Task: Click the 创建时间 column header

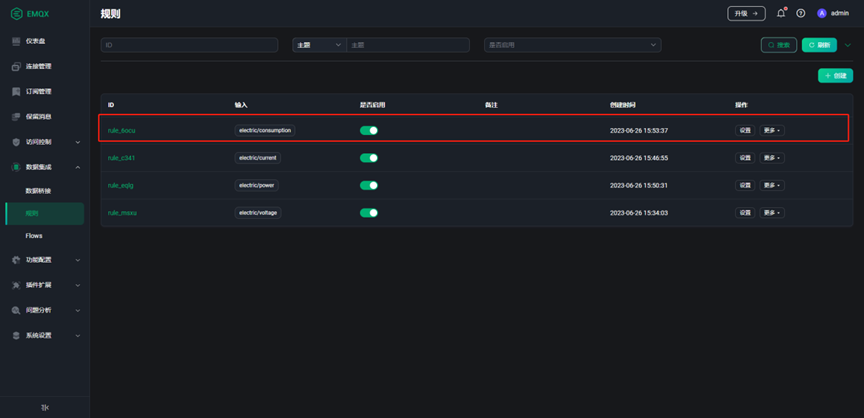Action: 622,105
